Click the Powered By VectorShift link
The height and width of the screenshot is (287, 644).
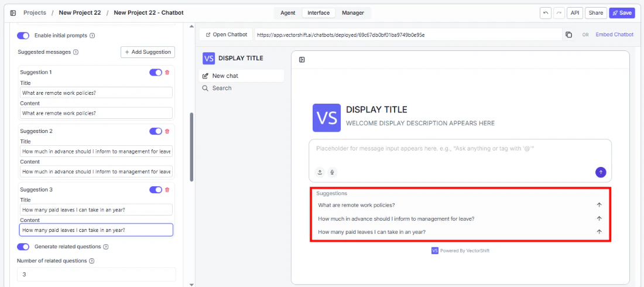click(x=460, y=251)
